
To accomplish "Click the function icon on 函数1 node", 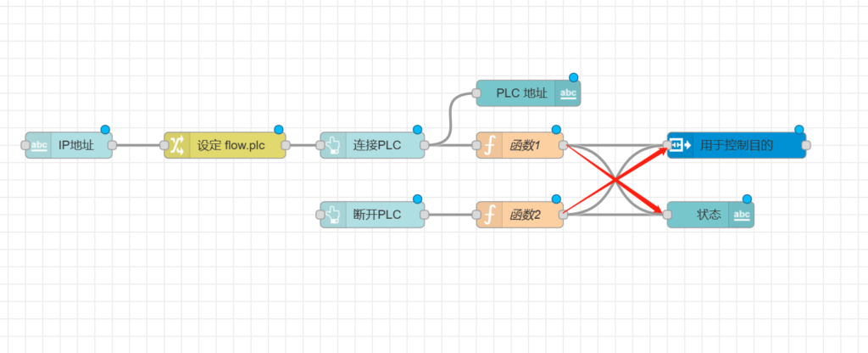I will pyautogui.click(x=489, y=145).
